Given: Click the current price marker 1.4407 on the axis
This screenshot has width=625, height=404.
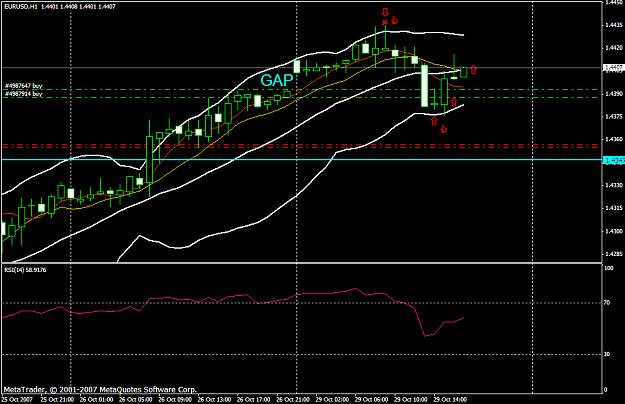Looking at the screenshot, I should point(614,67).
